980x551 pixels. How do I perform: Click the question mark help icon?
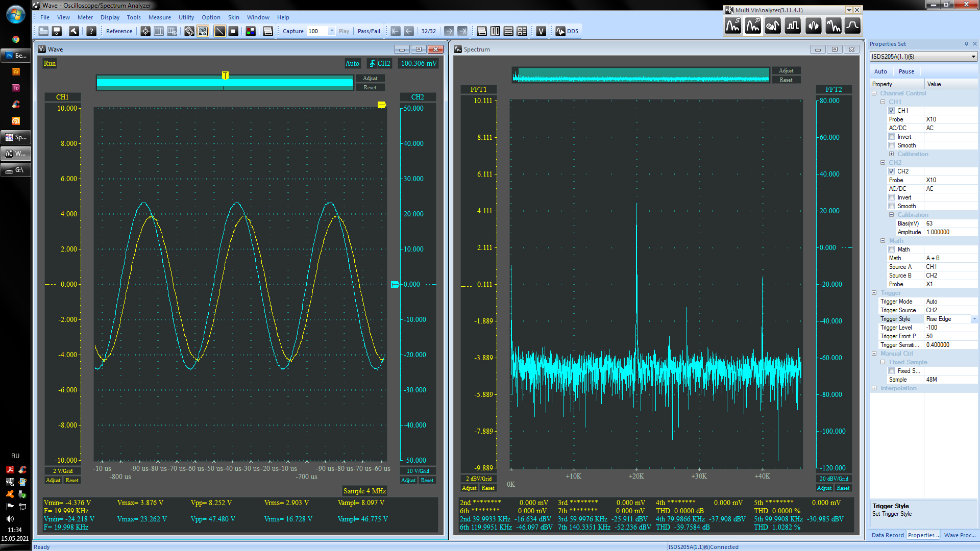tap(91, 31)
